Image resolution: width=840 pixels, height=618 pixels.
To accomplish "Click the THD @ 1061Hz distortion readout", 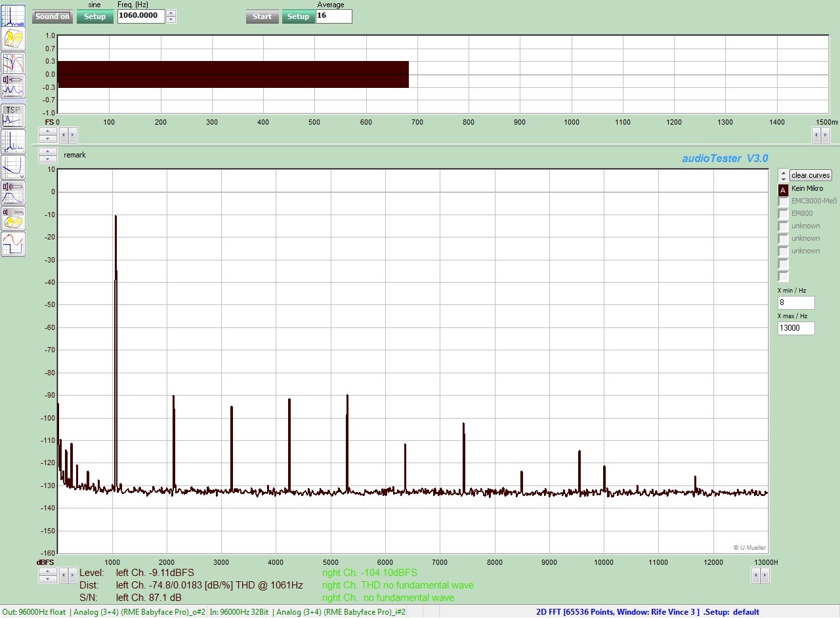I will click(209, 585).
